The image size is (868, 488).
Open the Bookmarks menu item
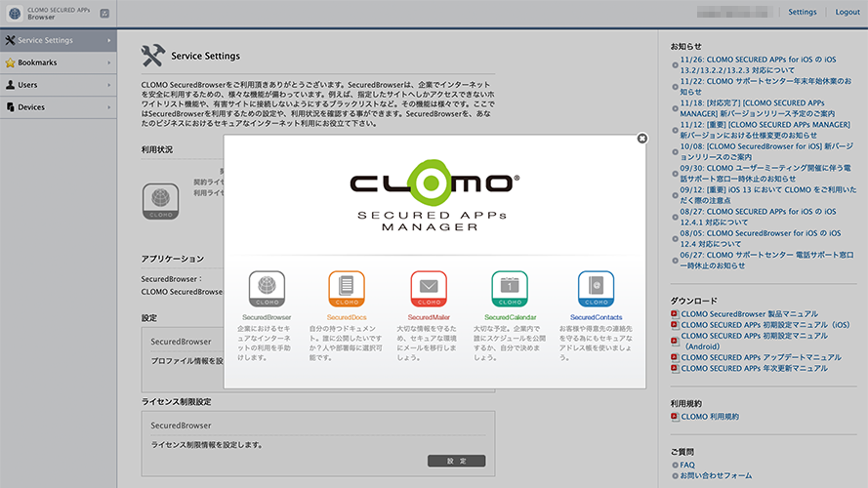(59, 62)
